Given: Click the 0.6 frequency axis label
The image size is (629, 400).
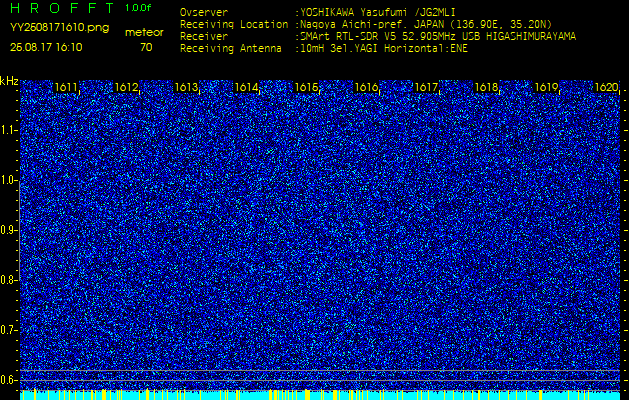Looking at the screenshot, I should click(x=8, y=380).
